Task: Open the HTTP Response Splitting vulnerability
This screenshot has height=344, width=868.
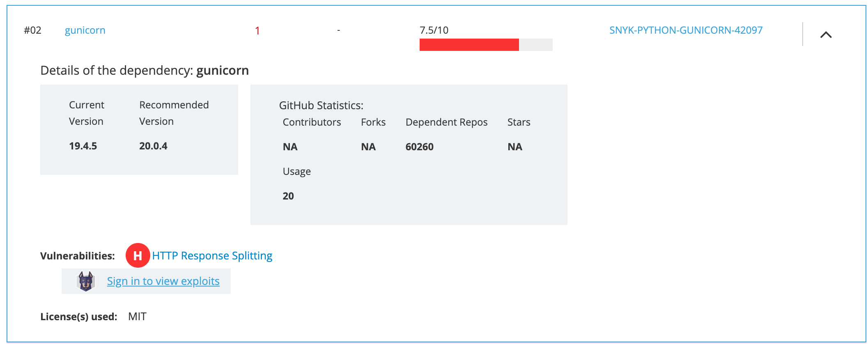Action: [x=212, y=256]
